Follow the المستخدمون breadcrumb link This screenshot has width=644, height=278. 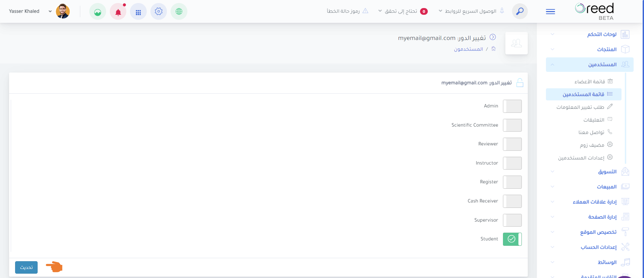pos(468,49)
